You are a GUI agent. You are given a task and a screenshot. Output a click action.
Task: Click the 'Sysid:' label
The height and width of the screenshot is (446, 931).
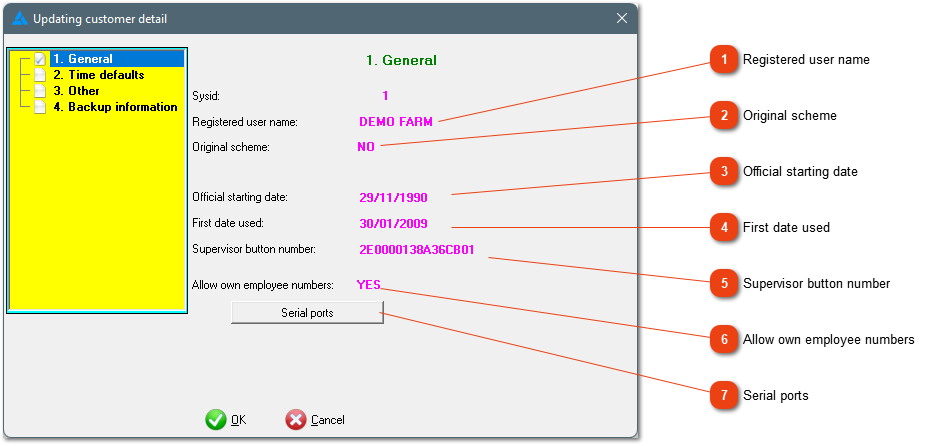click(x=206, y=96)
